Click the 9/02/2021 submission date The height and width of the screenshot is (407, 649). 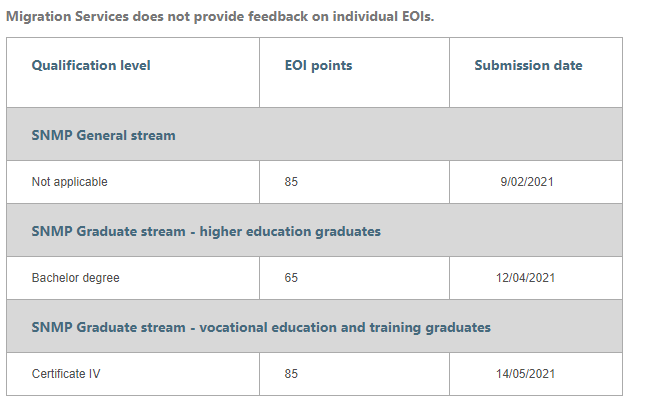(527, 182)
